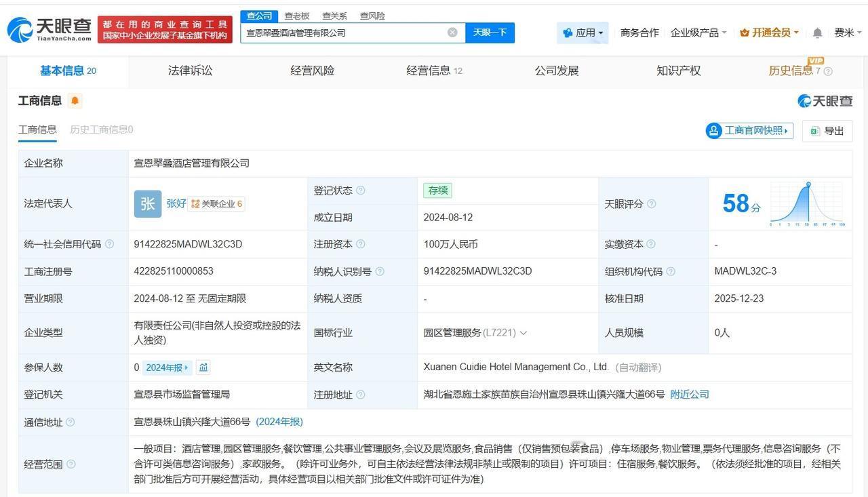Click registered capital 100万人民币
The image size is (868, 497).
[451, 244]
